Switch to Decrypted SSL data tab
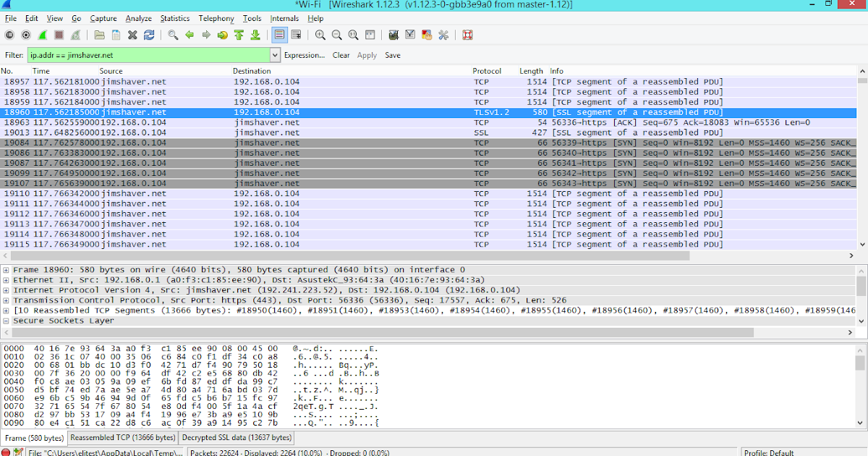The width and height of the screenshot is (868, 456). [237, 438]
